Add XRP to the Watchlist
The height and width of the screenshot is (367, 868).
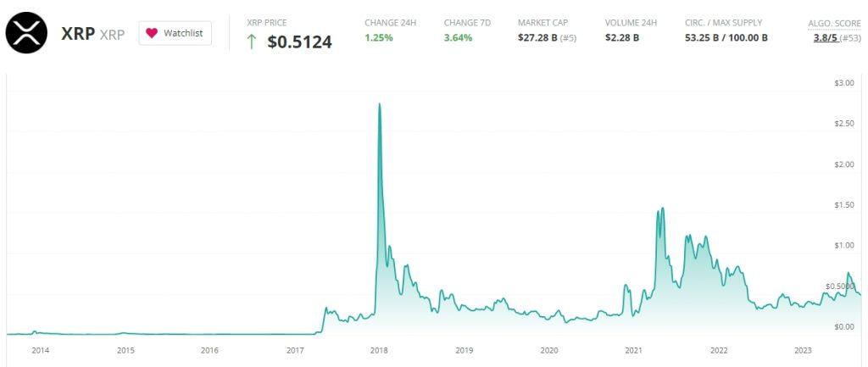click(x=175, y=33)
